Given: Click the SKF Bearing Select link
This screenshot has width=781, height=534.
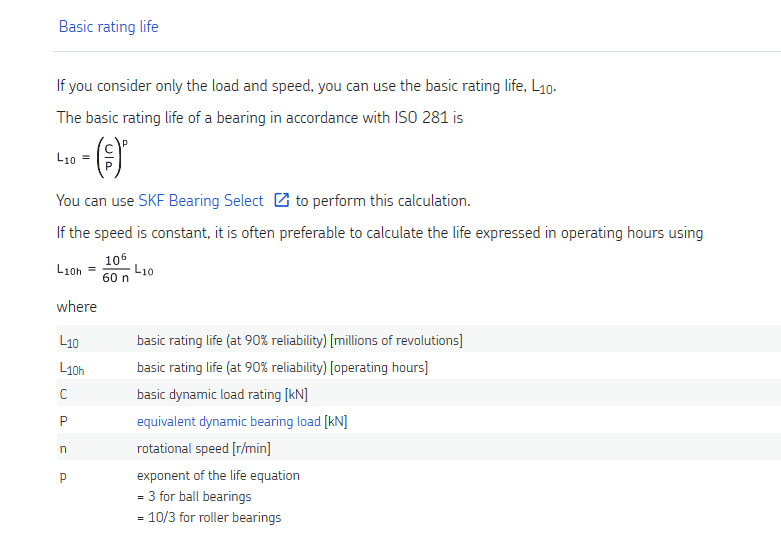Looking at the screenshot, I should (200, 201).
